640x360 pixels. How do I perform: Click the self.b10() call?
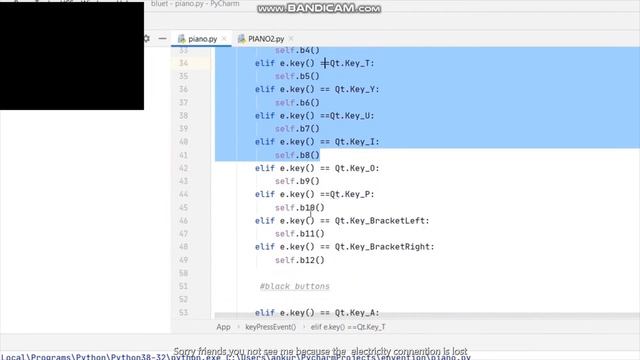click(300, 208)
